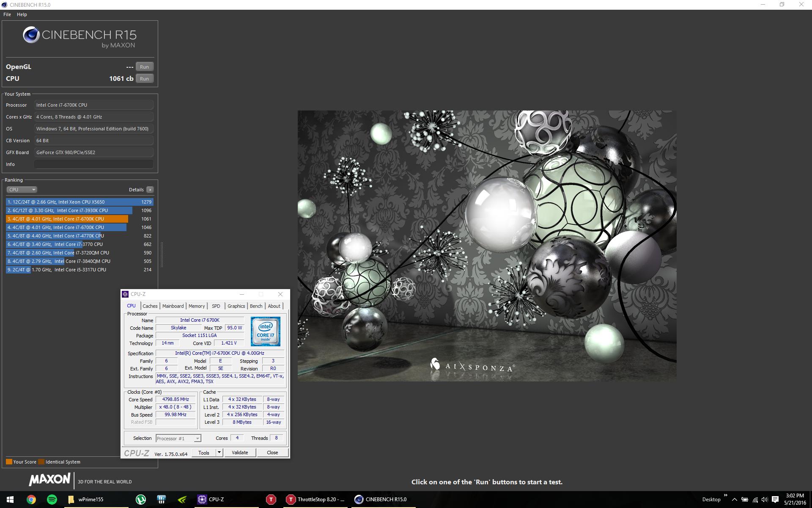This screenshot has height=508, width=812.
Task: Switch to Bench tab in CPU-Z
Action: tap(256, 306)
